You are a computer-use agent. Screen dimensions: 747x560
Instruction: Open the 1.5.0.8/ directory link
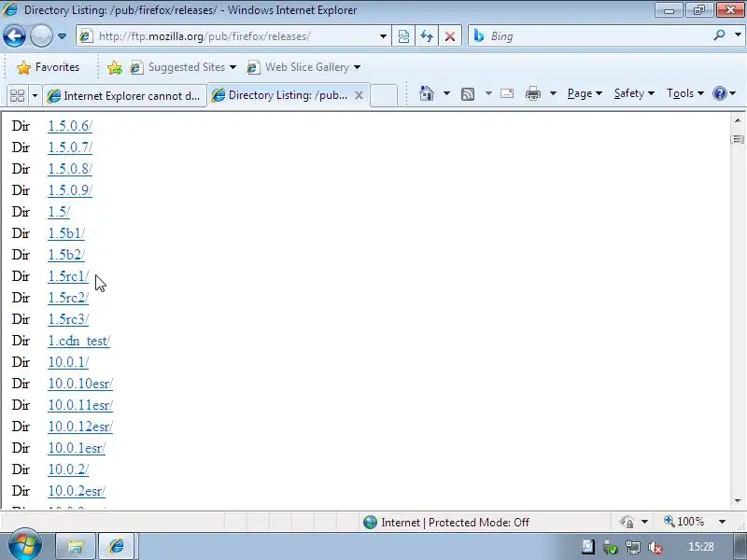[x=70, y=169]
